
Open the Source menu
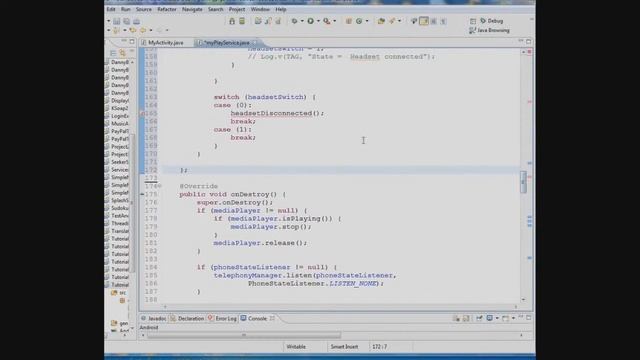[144, 9]
